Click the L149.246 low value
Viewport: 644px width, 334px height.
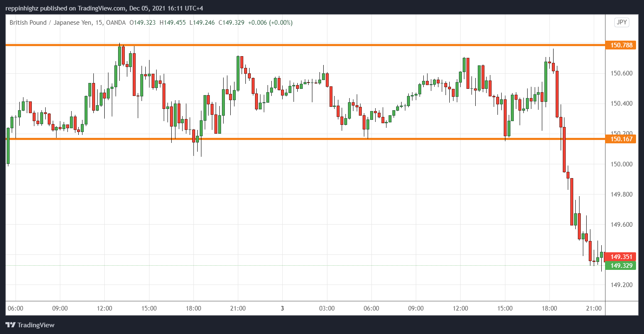[x=202, y=23]
